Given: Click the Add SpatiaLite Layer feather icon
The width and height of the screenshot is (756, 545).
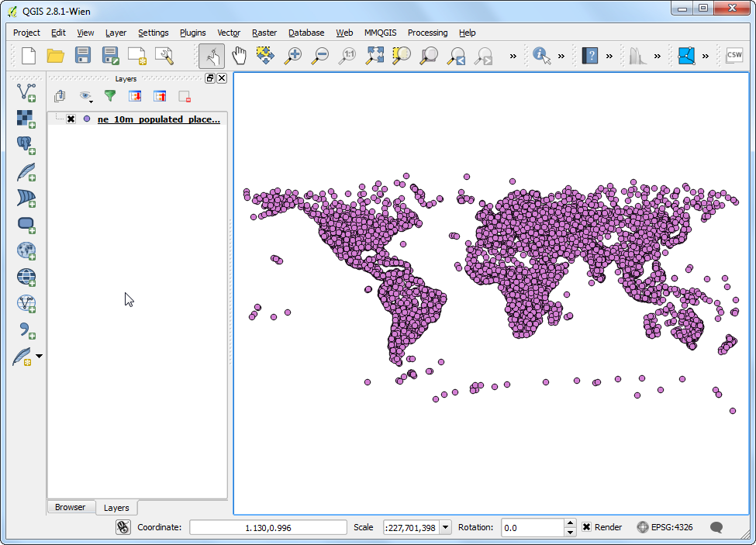Looking at the screenshot, I should [26, 172].
